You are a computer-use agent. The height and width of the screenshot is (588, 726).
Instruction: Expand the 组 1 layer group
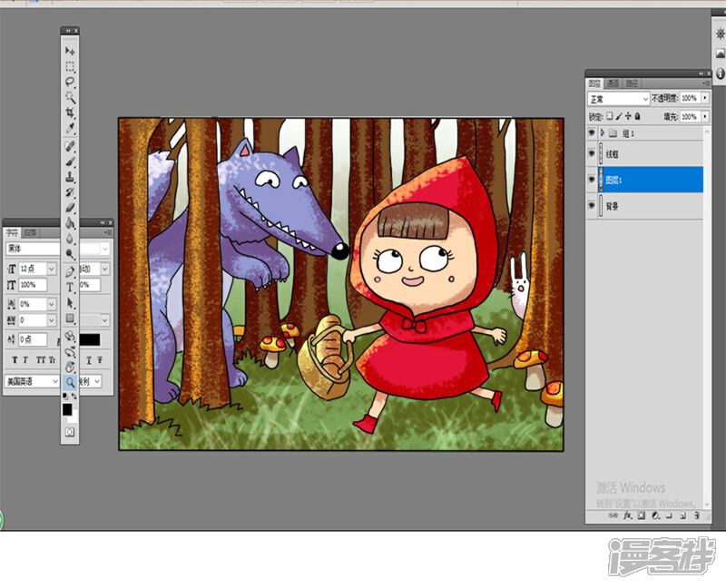tap(602, 132)
